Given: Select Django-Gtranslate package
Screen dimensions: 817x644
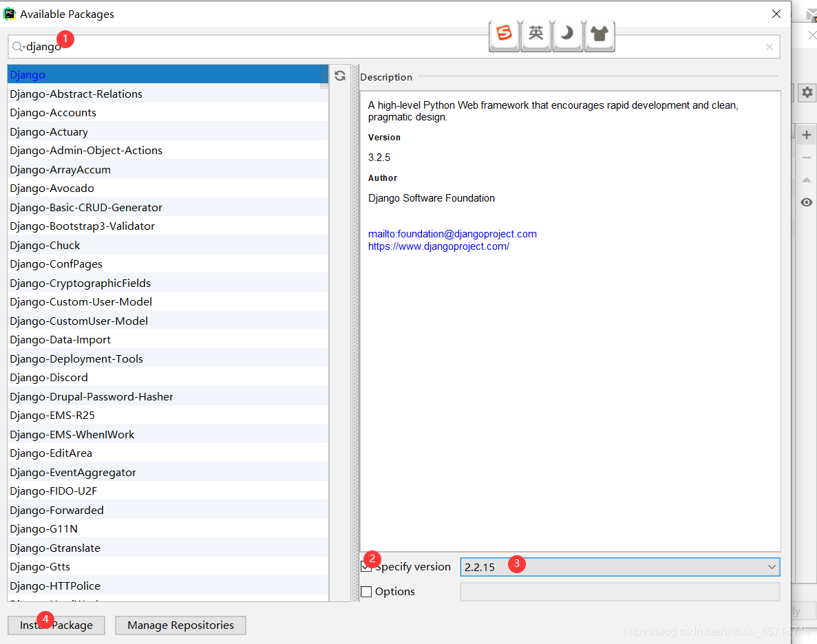Looking at the screenshot, I should pos(168,548).
